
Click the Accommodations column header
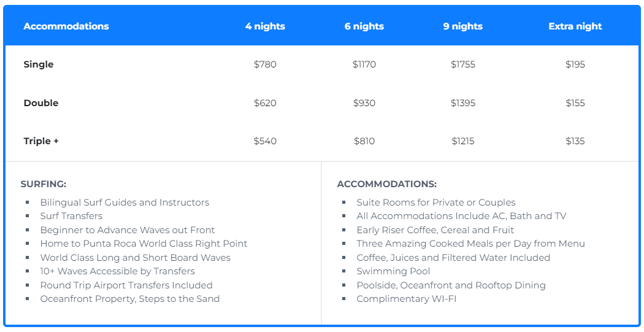(x=66, y=26)
